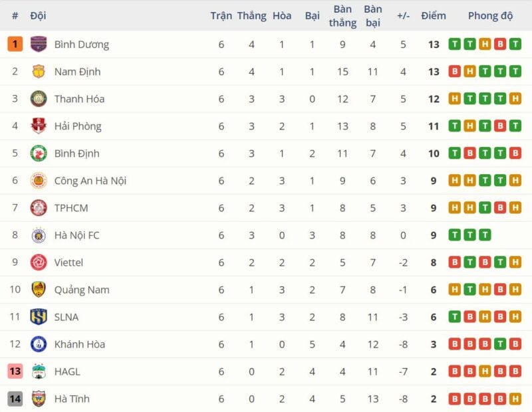
Task: Open the TPHCM team name link
Action: pos(71,208)
